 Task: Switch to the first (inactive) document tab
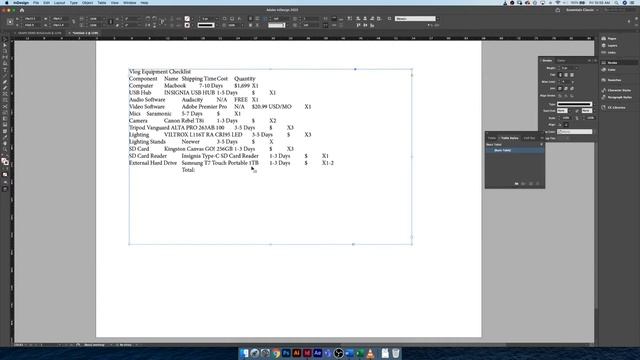coord(39,33)
